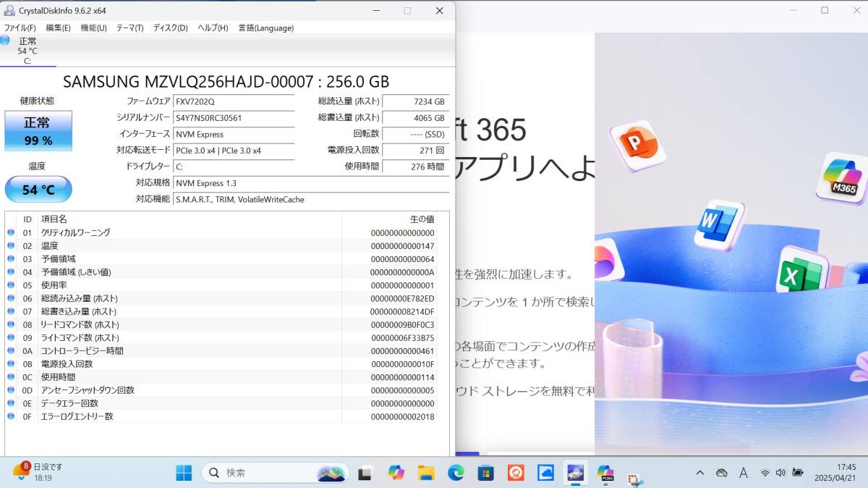Image resolution: width=868 pixels, height=488 pixels.
Task: Open the テーマ(T) menu
Action: coord(130,28)
